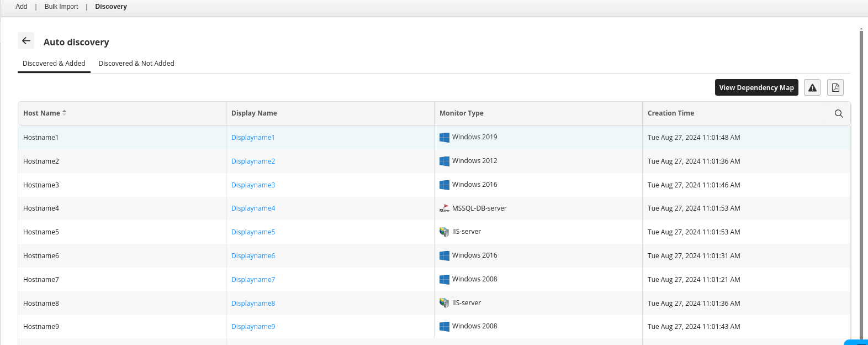
Task: Open the Displayname4 link
Action: point(253,208)
